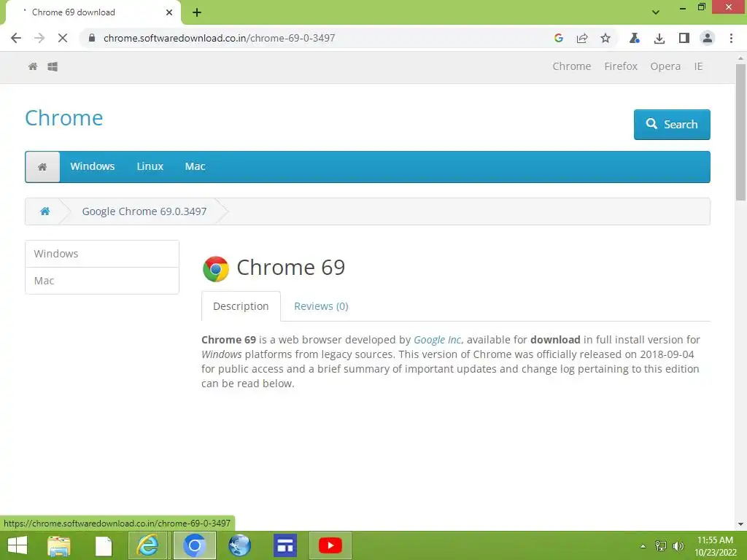Follow the Google Inc link
The width and height of the screenshot is (747, 560).
[437, 340]
